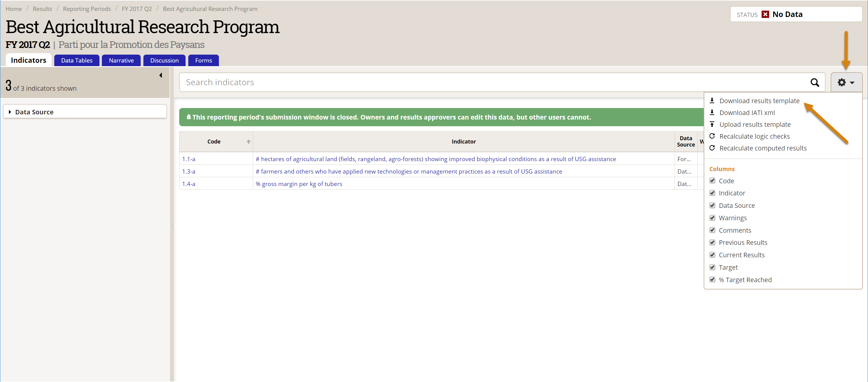Click the Recalculate logic checks icon
The height and width of the screenshot is (382, 868).
click(712, 136)
